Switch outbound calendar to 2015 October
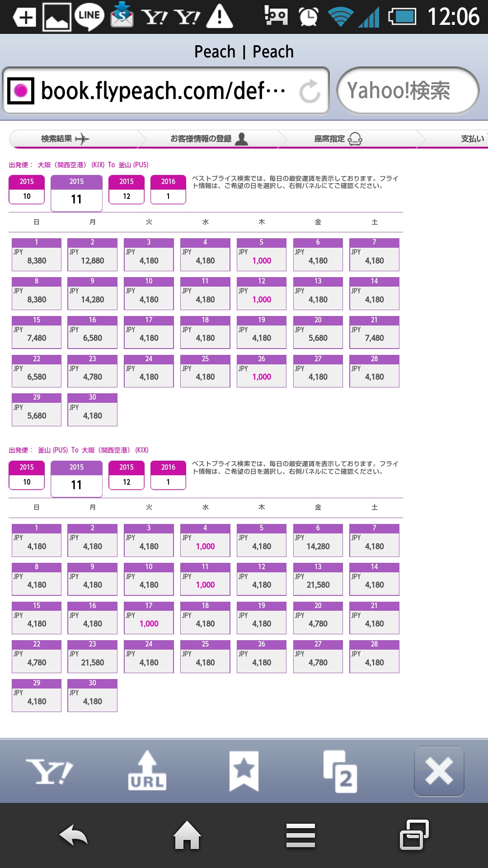The image size is (488, 868). 27,189
